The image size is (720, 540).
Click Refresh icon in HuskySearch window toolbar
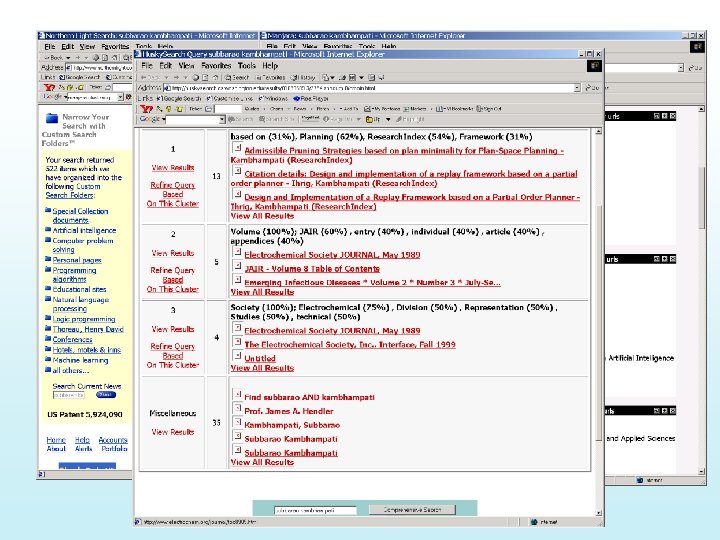point(206,78)
